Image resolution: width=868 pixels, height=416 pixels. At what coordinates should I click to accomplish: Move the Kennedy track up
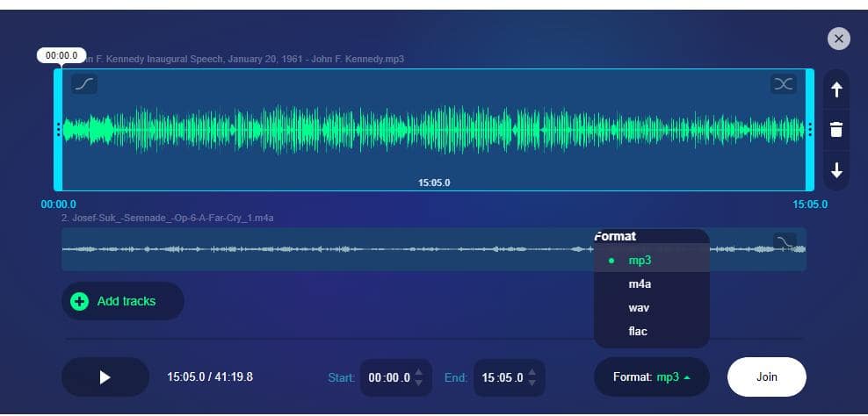pos(836,90)
